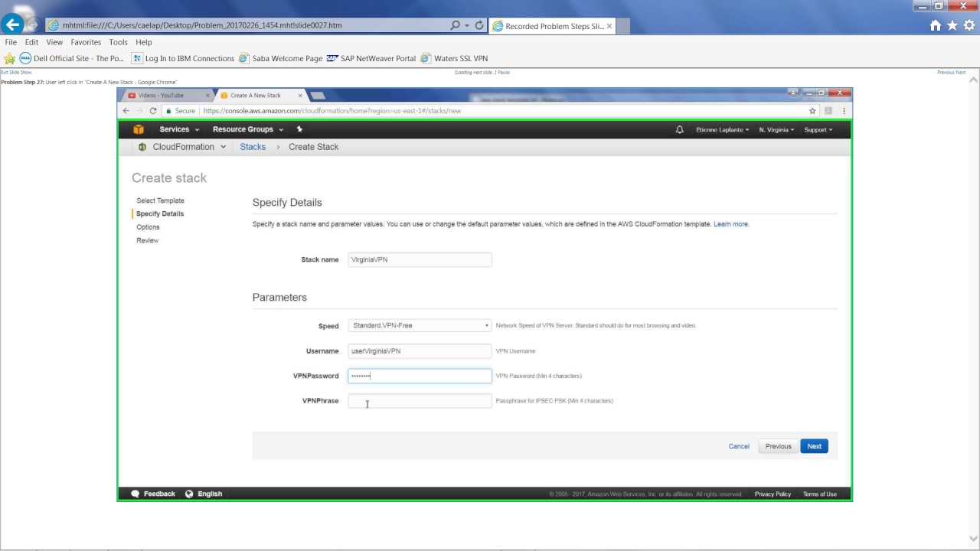Go back with Internet Explorer back arrow

tap(12, 25)
